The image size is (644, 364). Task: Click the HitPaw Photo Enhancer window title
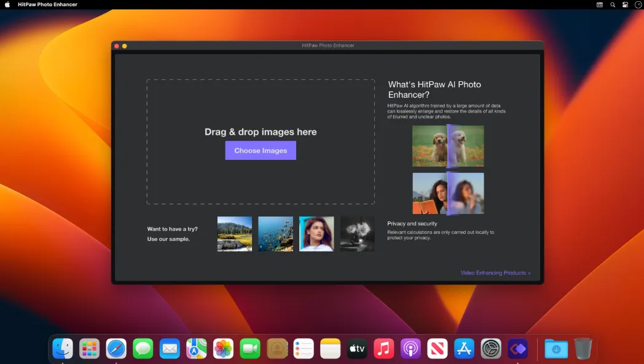pos(328,45)
